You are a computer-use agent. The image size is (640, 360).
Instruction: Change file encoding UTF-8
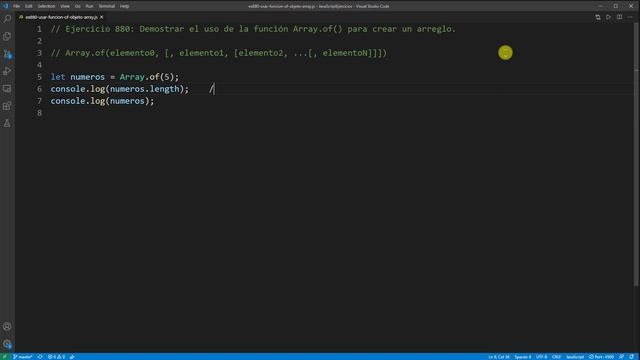click(x=541, y=357)
